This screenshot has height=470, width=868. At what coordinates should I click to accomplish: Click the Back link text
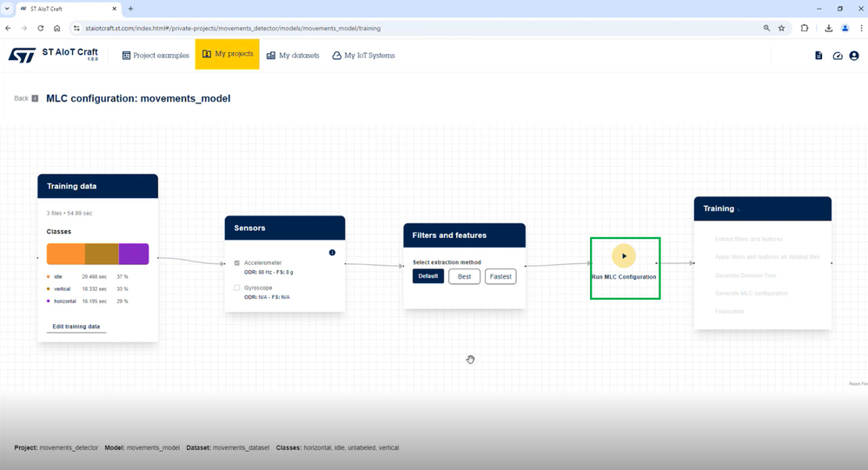(x=21, y=98)
